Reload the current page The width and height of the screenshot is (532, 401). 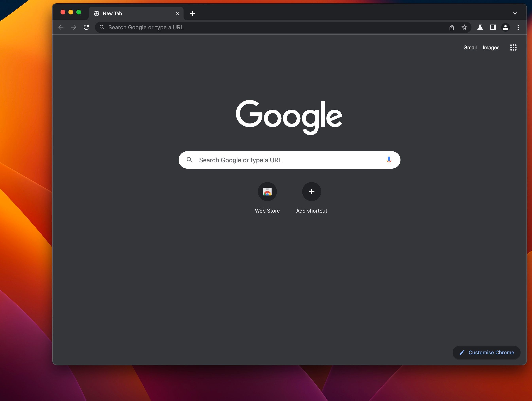point(86,27)
